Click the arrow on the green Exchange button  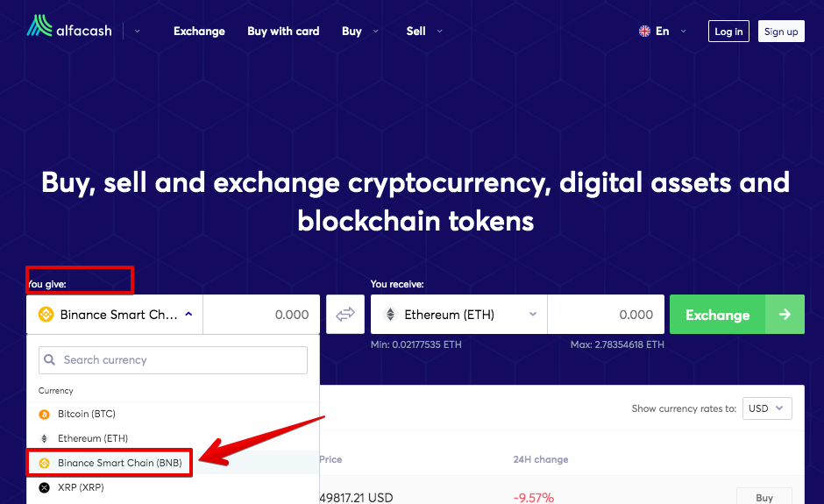[x=785, y=315]
